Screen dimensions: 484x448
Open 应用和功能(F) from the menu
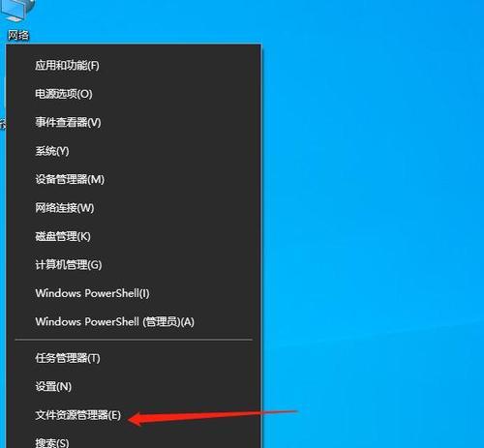pos(134,66)
